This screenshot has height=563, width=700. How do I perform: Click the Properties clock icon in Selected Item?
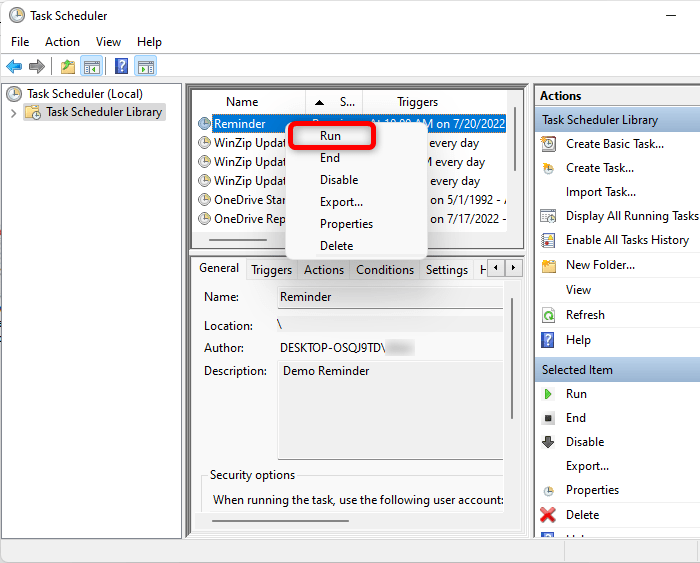(x=549, y=491)
